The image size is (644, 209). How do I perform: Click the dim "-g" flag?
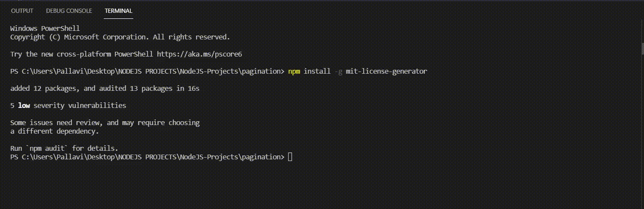338,71
